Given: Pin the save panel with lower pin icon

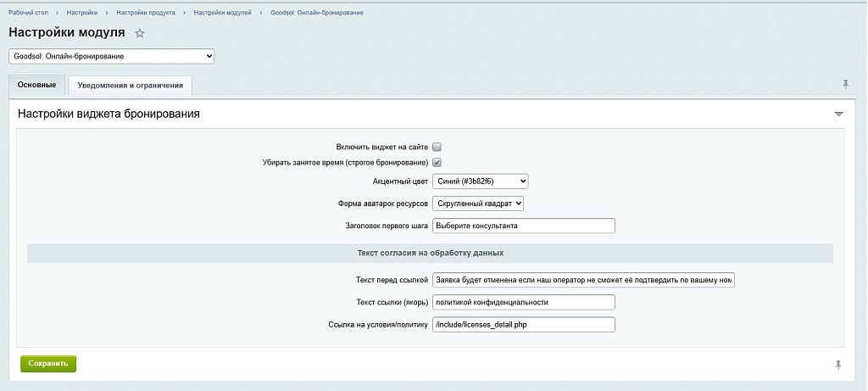Looking at the screenshot, I should 838,365.
